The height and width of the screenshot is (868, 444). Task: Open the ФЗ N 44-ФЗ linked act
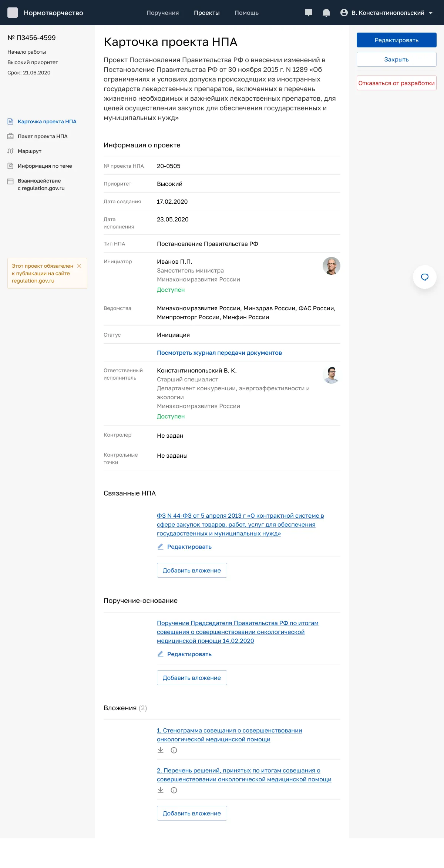click(x=240, y=525)
